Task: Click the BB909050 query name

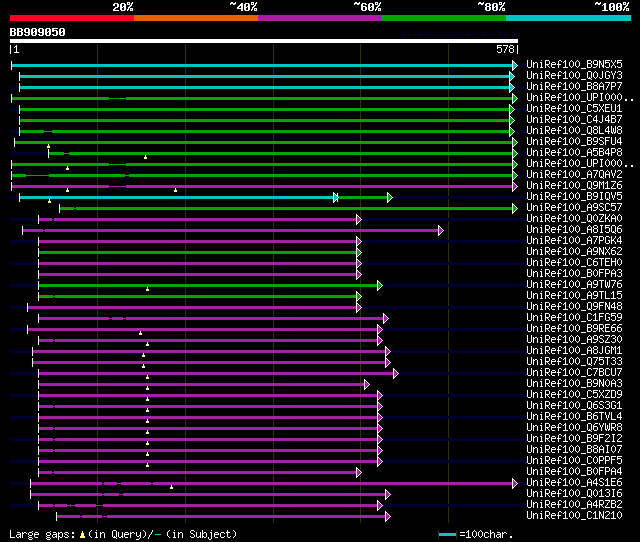Action: [x=37, y=33]
